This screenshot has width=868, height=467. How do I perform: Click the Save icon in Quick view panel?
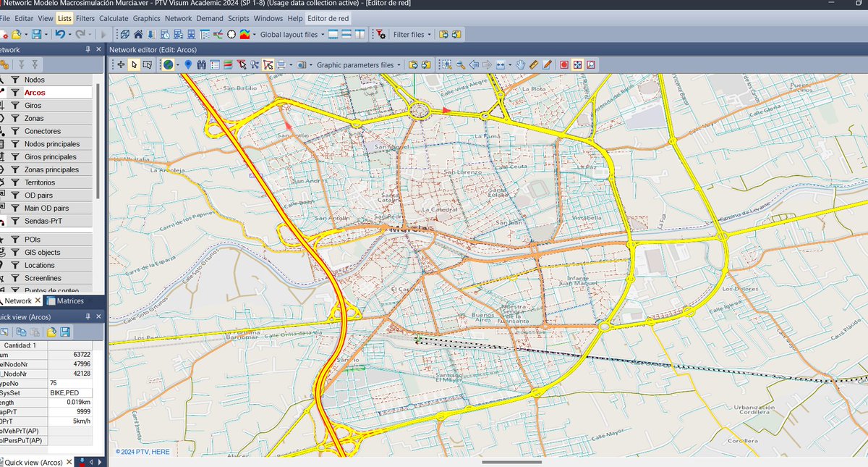tap(64, 332)
